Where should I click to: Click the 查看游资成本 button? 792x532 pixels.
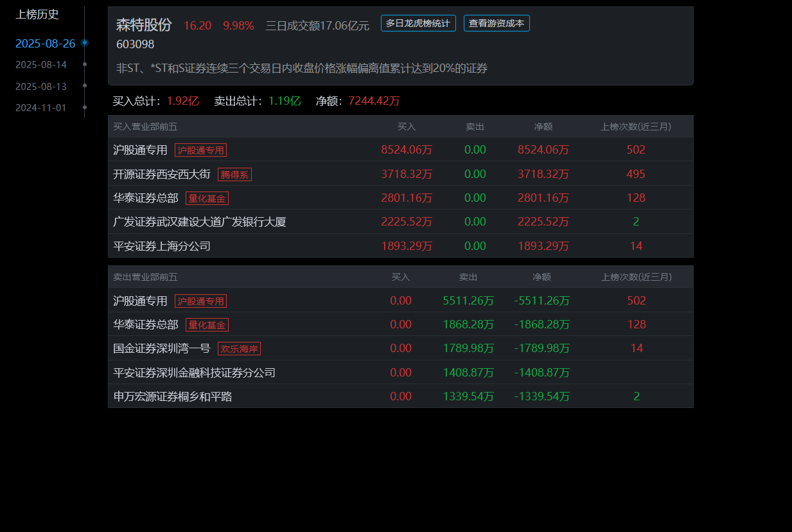pos(497,23)
